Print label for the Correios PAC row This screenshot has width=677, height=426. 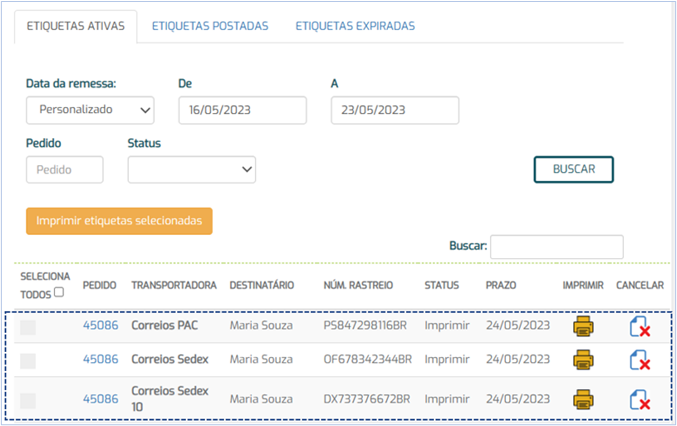tap(583, 326)
